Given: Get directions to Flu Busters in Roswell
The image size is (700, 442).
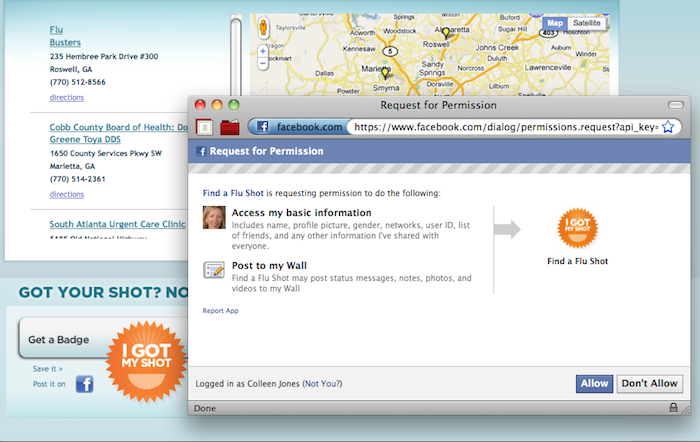Looking at the screenshot, I should [x=67, y=97].
